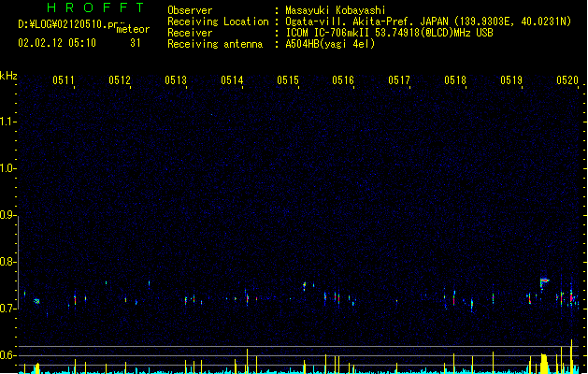Click the Observer field label
The image size is (588, 374).
[x=190, y=10]
